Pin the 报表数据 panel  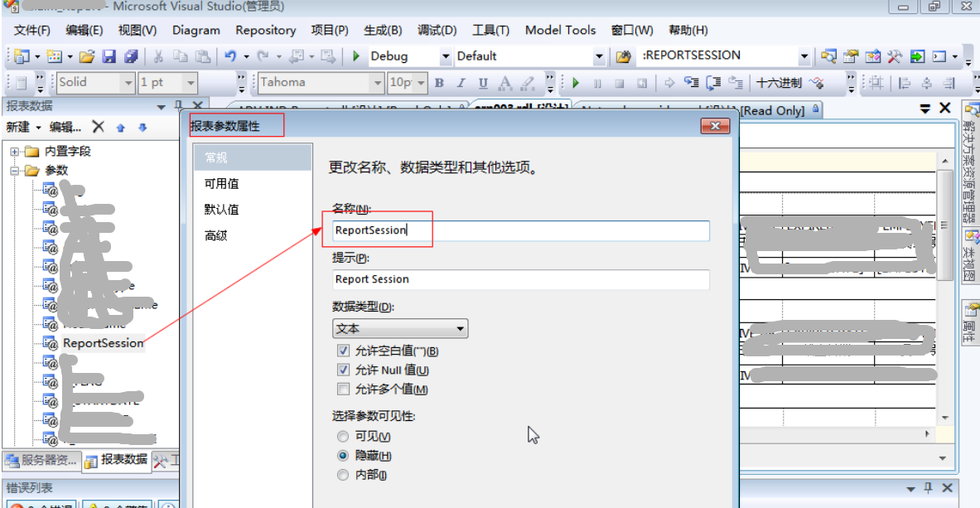click(178, 106)
